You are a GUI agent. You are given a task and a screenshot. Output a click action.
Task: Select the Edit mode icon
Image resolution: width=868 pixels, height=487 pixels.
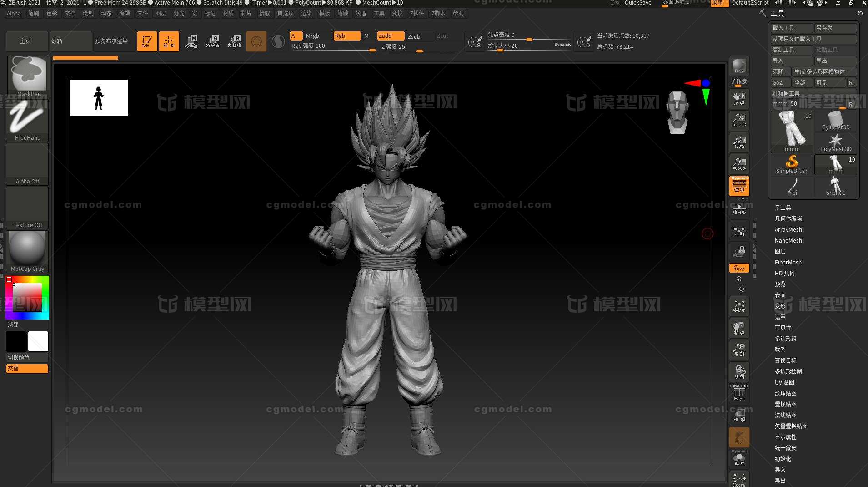click(x=147, y=41)
